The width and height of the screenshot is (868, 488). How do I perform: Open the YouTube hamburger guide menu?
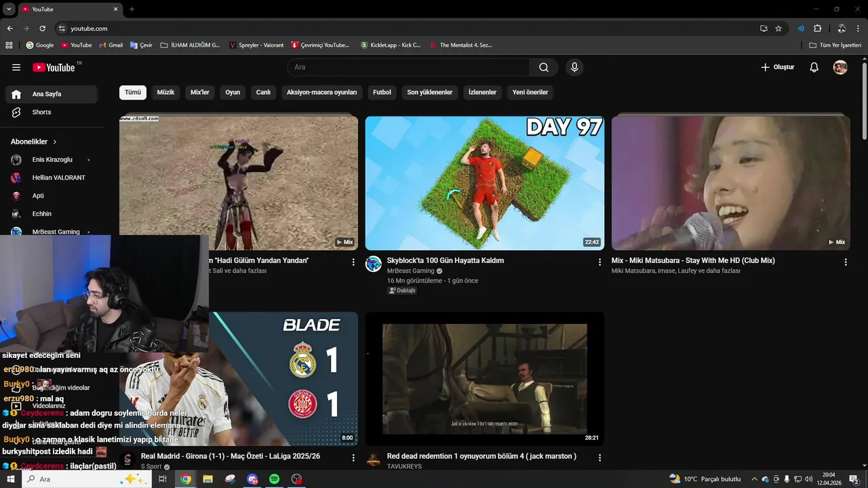coord(16,67)
